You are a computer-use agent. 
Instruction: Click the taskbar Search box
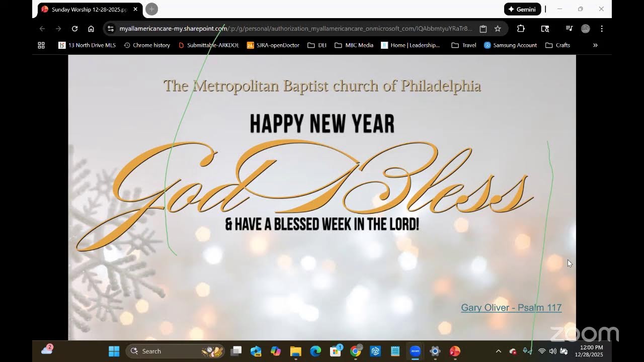[x=175, y=351]
